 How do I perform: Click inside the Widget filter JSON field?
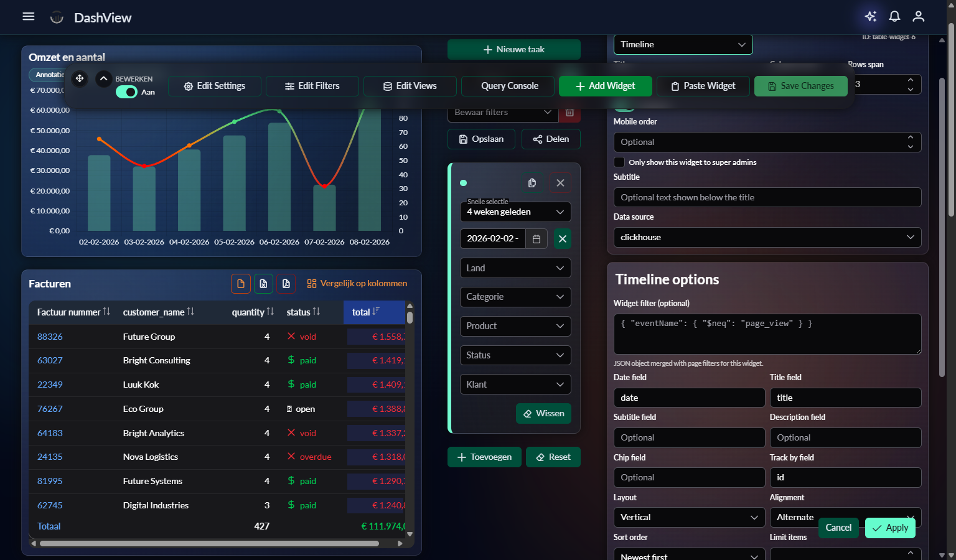tap(767, 334)
